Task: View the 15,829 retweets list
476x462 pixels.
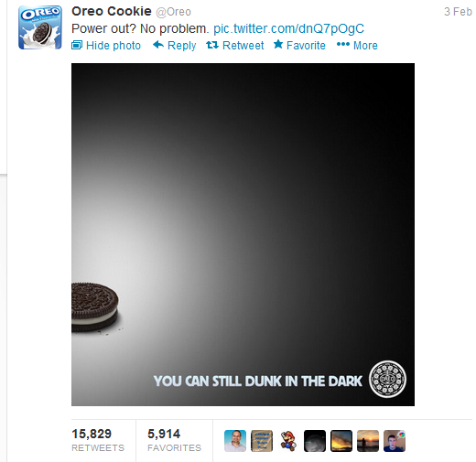Action: (x=98, y=440)
